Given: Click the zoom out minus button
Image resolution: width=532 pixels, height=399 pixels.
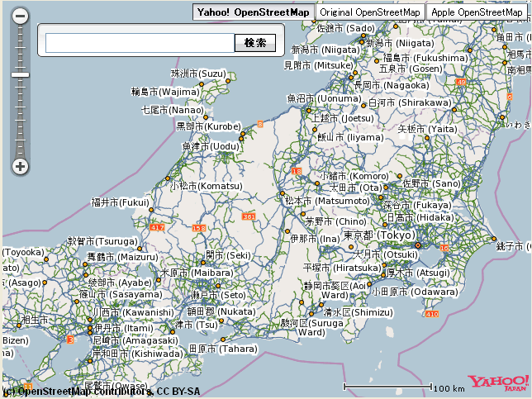Looking at the screenshot, I should coord(21,16).
